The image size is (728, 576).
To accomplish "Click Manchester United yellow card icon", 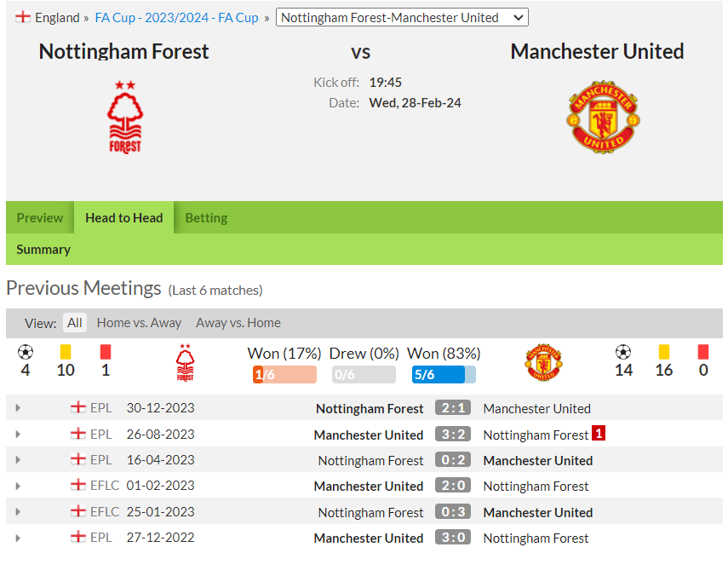I will [664, 352].
